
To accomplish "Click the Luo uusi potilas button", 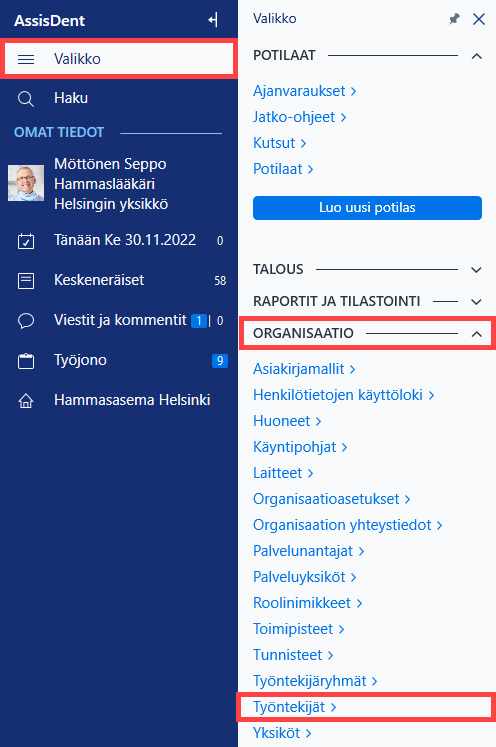I will point(367,208).
